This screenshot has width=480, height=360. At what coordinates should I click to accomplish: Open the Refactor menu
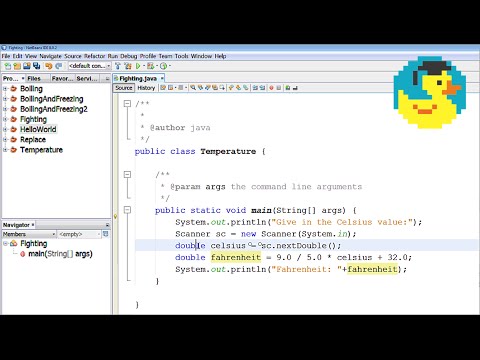[x=94, y=56]
